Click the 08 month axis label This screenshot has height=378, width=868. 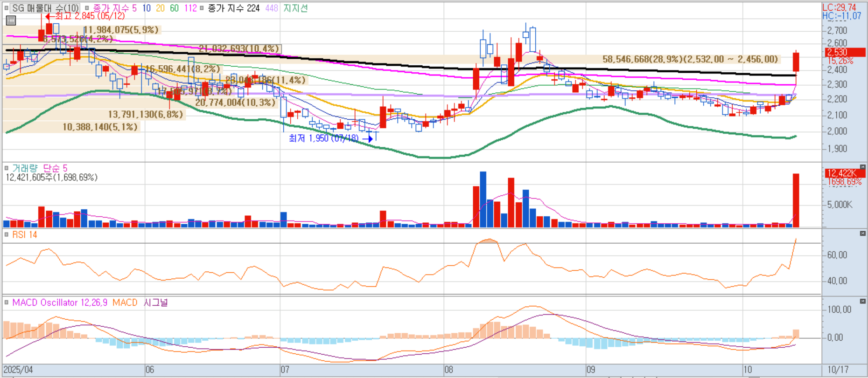(x=448, y=370)
